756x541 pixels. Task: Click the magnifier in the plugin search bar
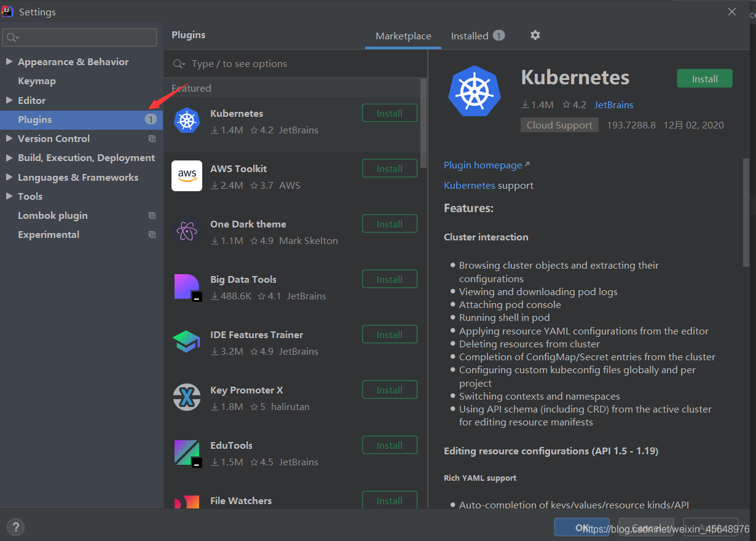pos(178,63)
